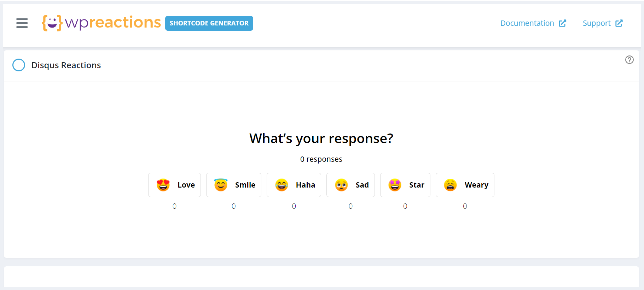Image resolution: width=644 pixels, height=290 pixels.
Task: Choose the Sad pleading-face emoji
Action: [339, 184]
